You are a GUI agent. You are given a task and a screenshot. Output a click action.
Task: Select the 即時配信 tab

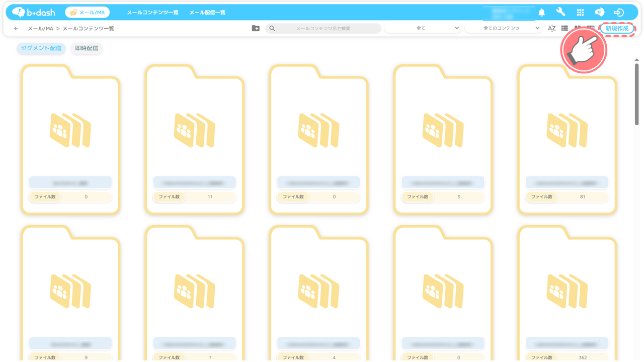(x=87, y=48)
